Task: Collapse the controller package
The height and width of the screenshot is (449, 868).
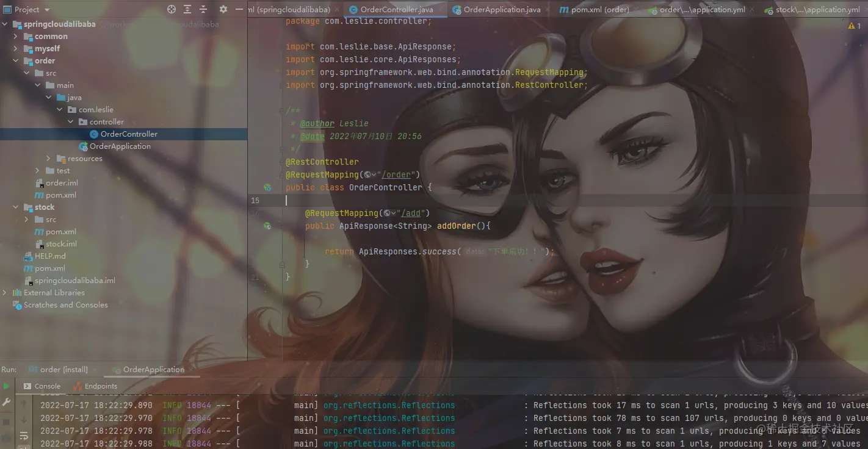Action: point(71,122)
